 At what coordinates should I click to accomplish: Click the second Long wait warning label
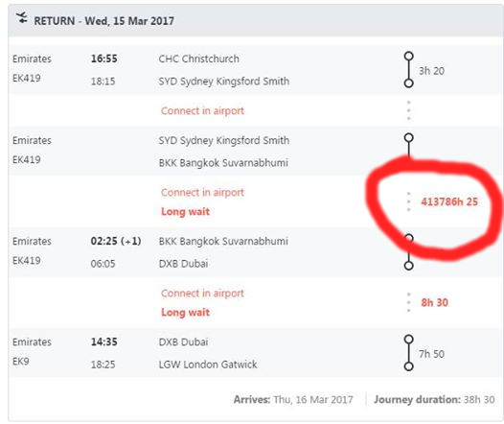click(185, 312)
